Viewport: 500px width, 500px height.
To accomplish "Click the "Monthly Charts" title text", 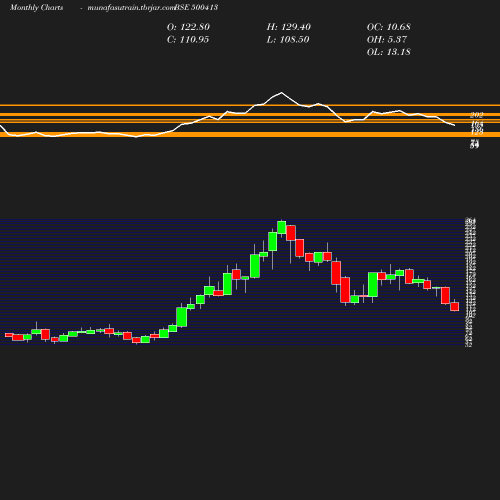I will click(36, 7).
